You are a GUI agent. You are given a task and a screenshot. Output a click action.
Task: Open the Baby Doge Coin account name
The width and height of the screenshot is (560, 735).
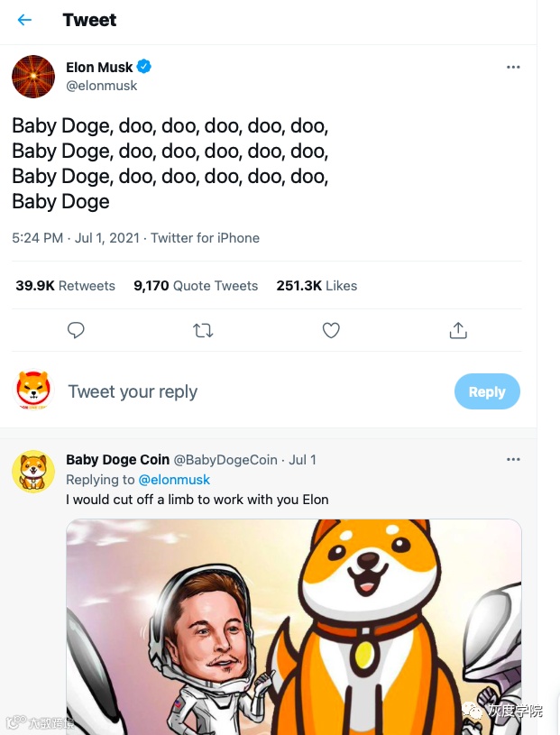[x=118, y=460]
